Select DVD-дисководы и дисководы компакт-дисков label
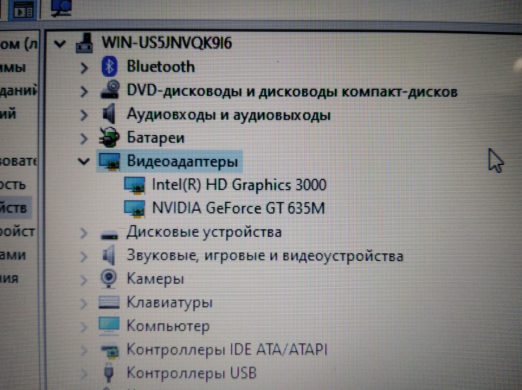Image resolution: width=522 pixels, height=390 pixels. 292,91
